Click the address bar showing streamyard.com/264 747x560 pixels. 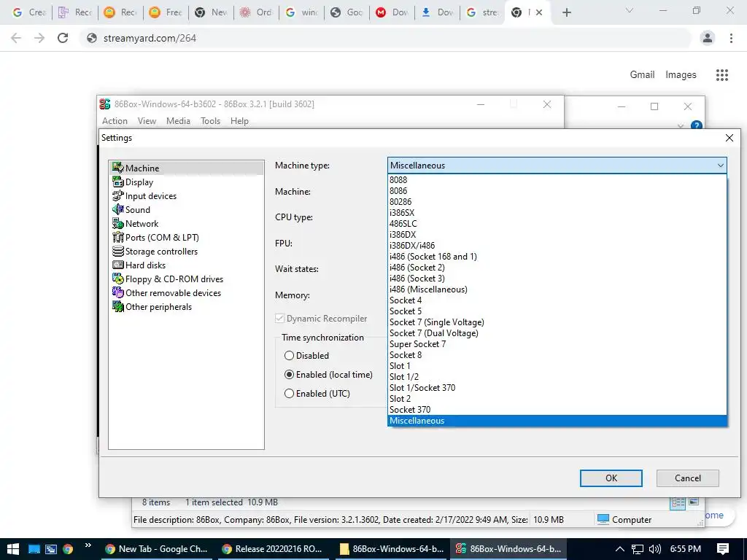386,38
